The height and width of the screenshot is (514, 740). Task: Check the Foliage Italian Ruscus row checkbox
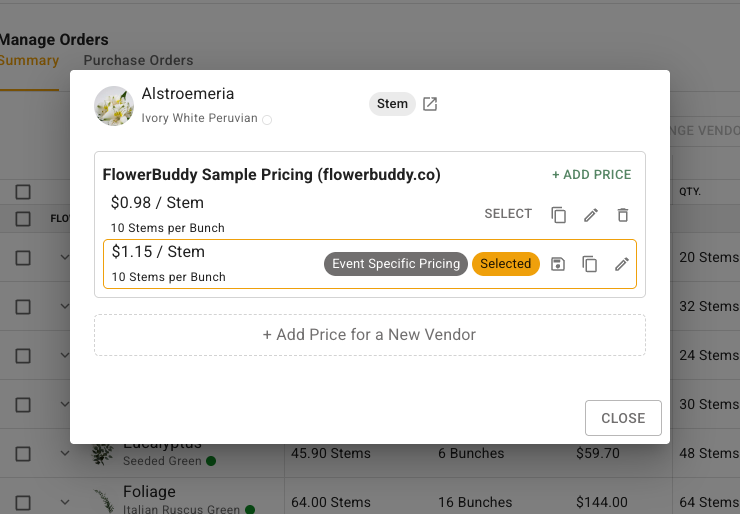pos(23,503)
